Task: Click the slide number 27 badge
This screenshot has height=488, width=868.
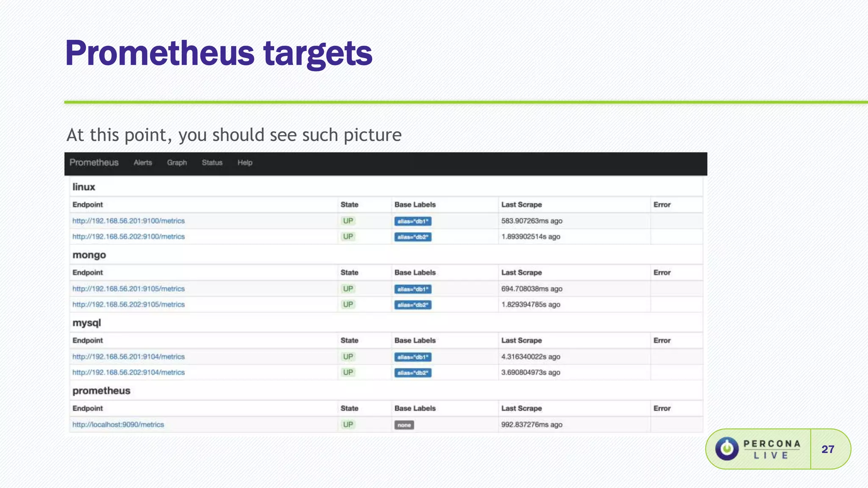Action: click(x=828, y=449)
